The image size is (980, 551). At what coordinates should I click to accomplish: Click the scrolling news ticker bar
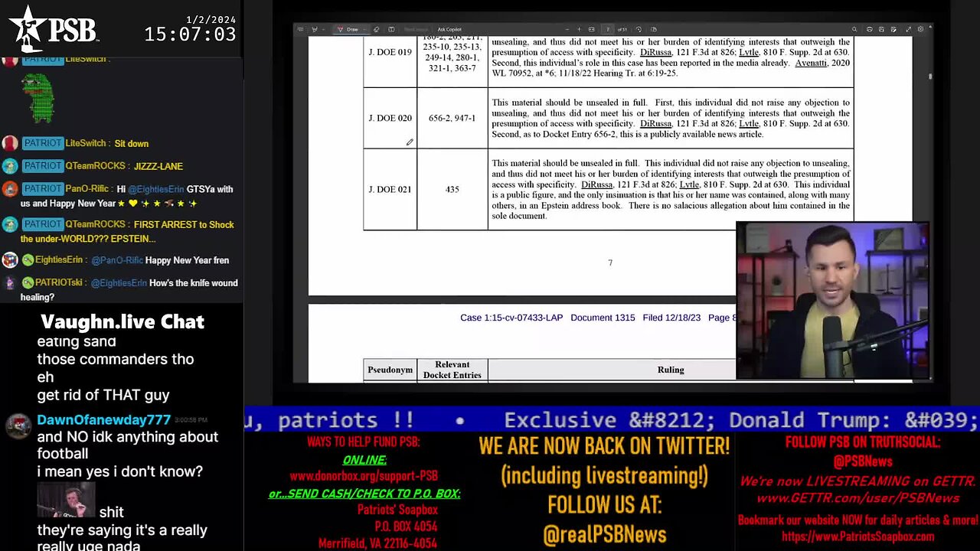pyautogui.click(x=612, y=420)
